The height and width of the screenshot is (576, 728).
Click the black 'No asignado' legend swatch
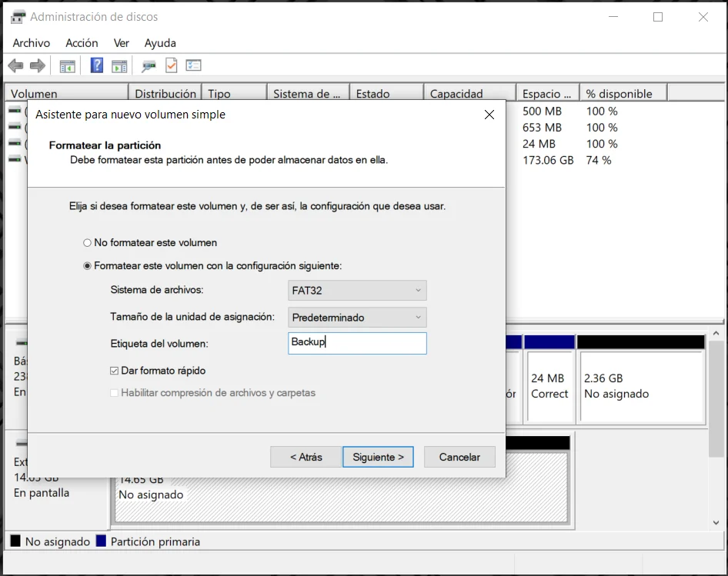[15, 541]
